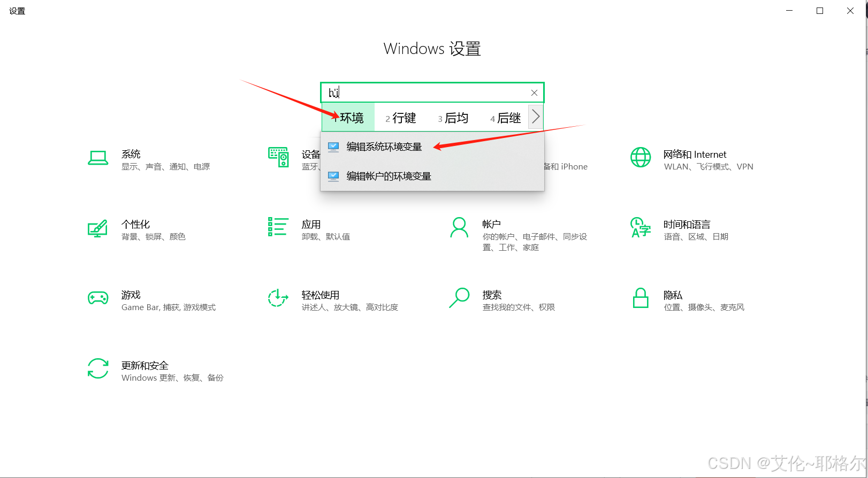Open the 个性化 paintbrush icon
This screenshot has width=868, height=478.
97,228
